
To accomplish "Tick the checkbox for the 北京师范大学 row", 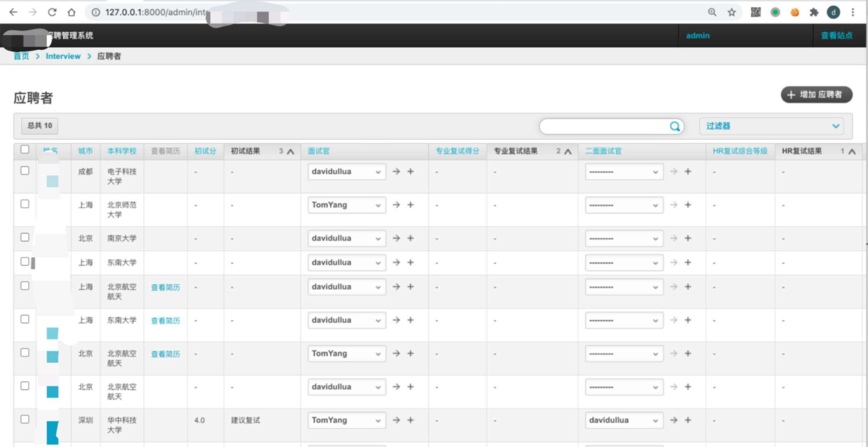I will [25, 204].
